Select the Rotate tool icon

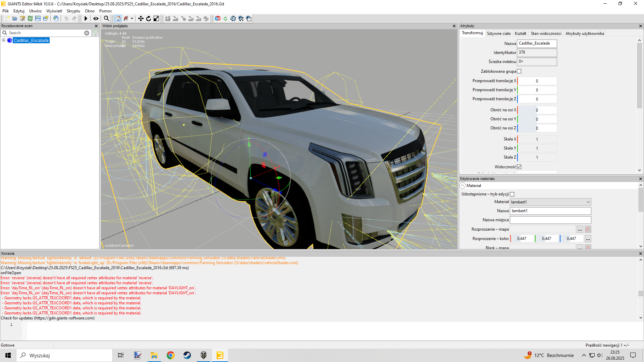click(149, 19)
